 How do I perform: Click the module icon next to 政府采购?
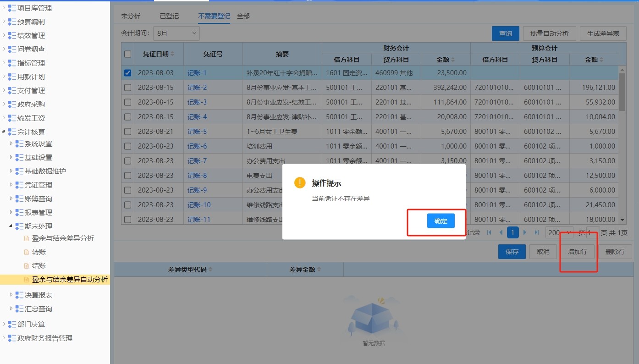(x=12, y=104)
